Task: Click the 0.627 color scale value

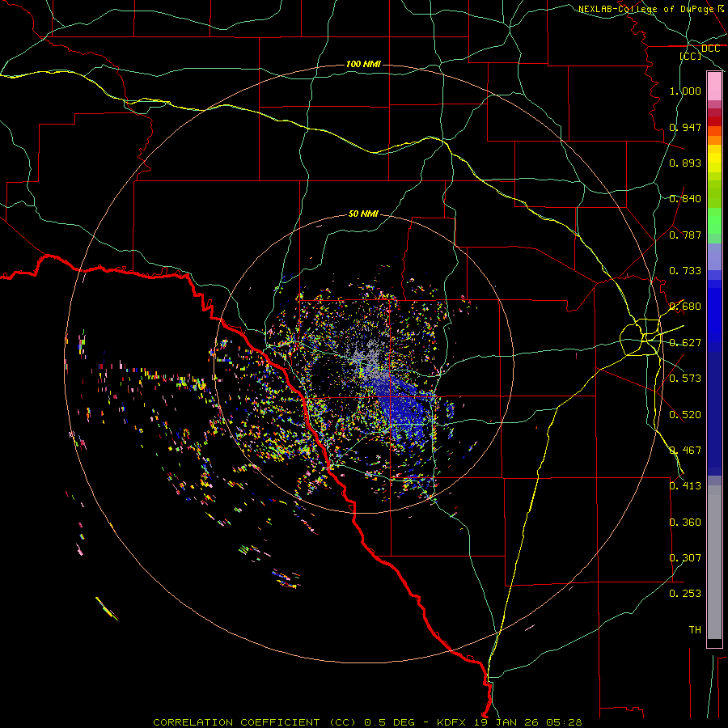Action: [x=685, y=343]
